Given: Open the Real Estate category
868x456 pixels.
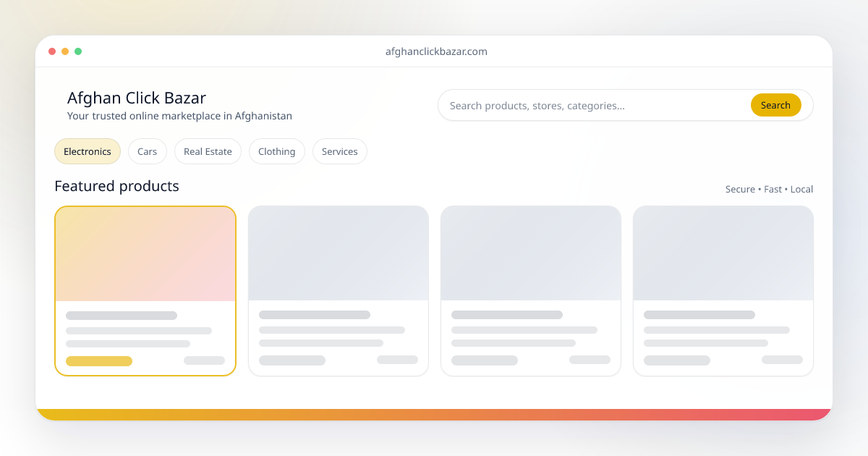Looking at the screenshot, I should tap(208, 151).
